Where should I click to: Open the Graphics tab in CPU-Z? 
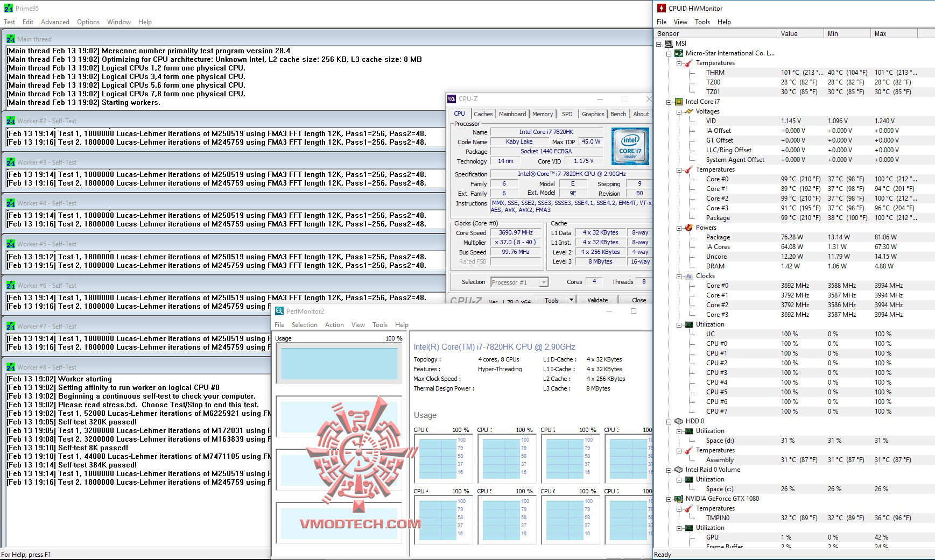click(593, 114)
